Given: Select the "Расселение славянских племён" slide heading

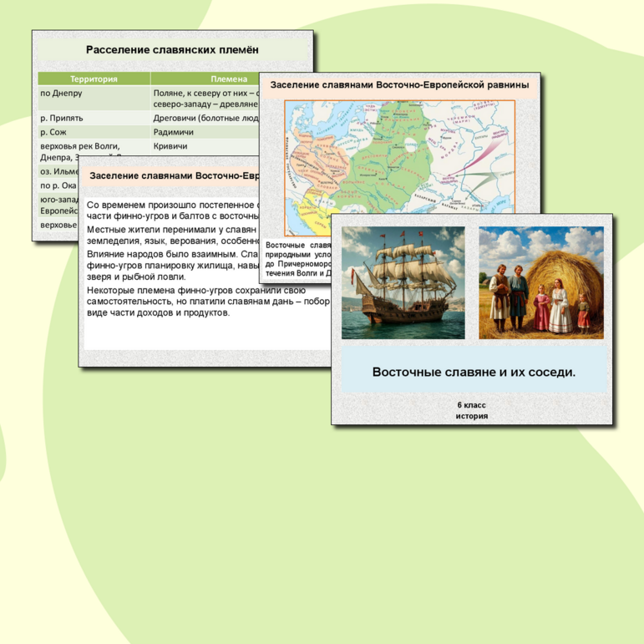Looking at the screenshot, I should point(172,50).
